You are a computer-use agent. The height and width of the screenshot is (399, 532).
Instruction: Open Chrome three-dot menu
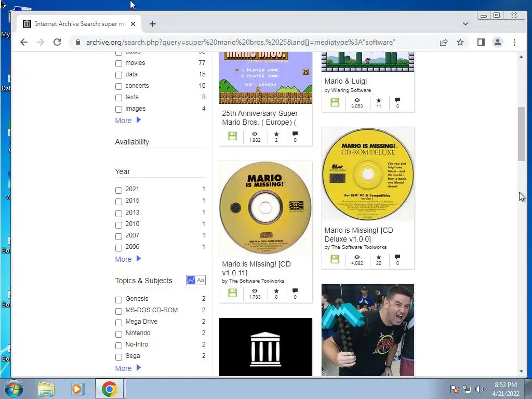tap(514, 42)
